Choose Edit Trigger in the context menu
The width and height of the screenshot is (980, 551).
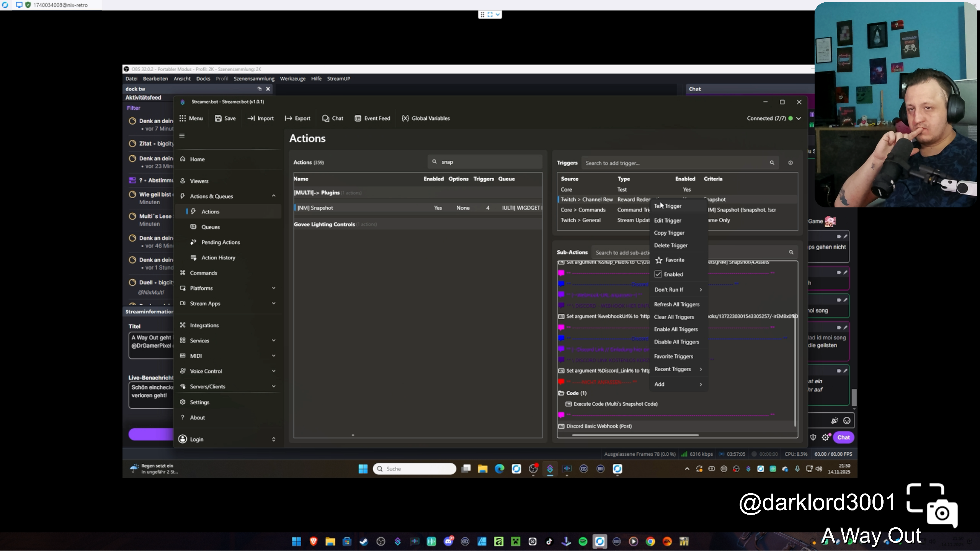(678, 220)
